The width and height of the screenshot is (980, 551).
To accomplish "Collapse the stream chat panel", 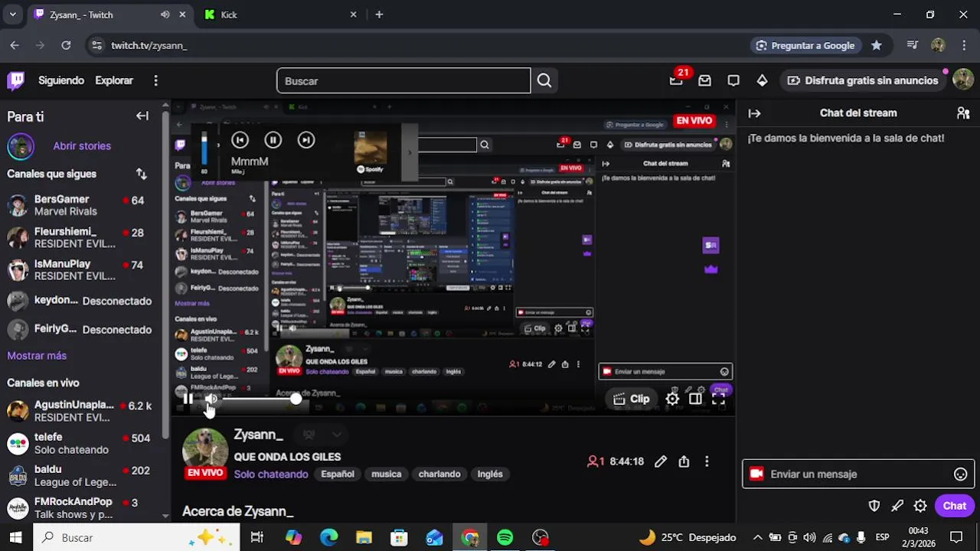I will click(754, 113).
